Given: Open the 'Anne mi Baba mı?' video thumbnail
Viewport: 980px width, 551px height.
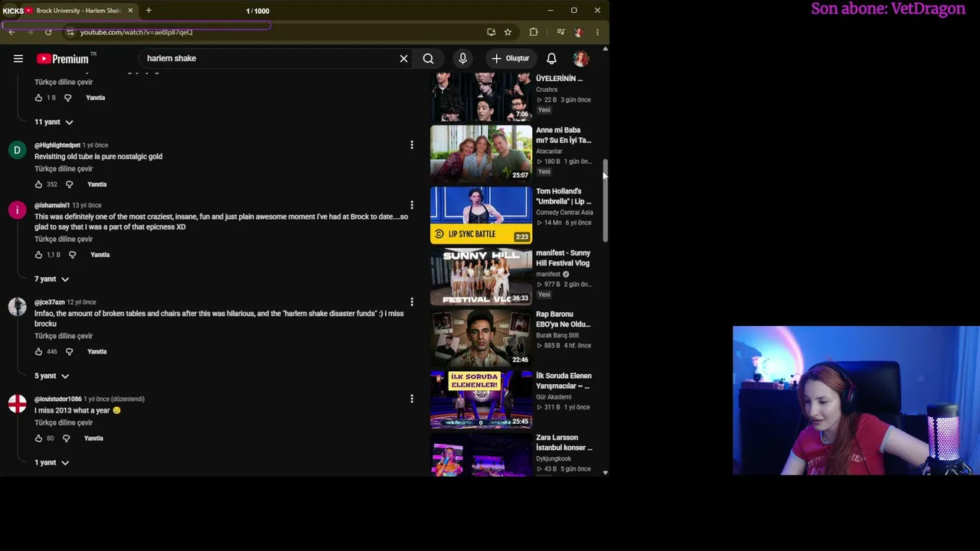Looking at the screenshot, I should (x=481, y=153).
